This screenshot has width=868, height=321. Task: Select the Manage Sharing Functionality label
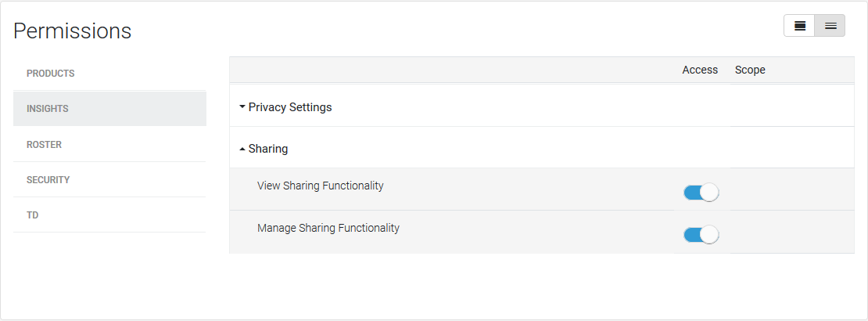click(328, 228)
